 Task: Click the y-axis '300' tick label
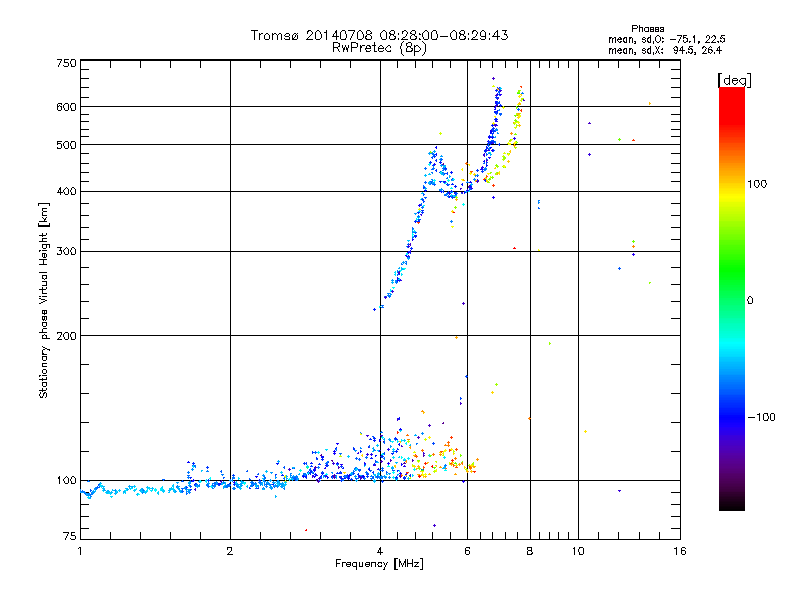66,252
